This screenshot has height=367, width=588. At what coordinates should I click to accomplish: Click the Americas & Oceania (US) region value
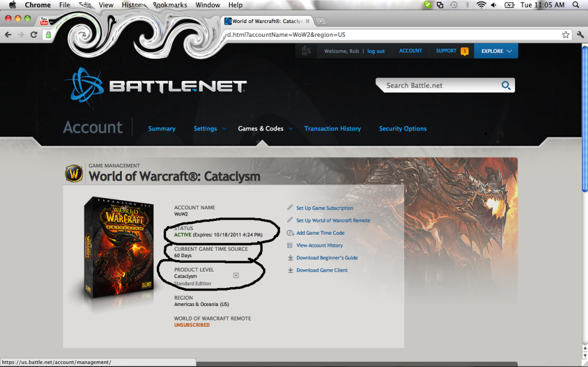pos(201,304)
